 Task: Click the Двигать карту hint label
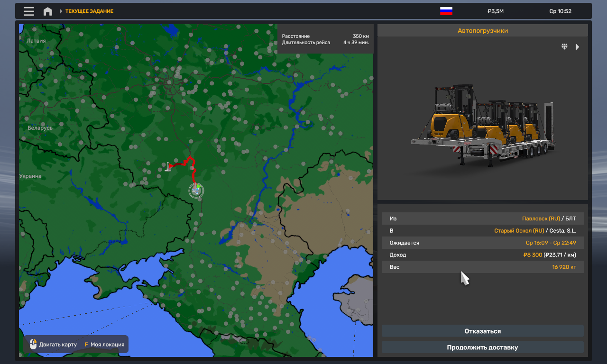(58, 345)
